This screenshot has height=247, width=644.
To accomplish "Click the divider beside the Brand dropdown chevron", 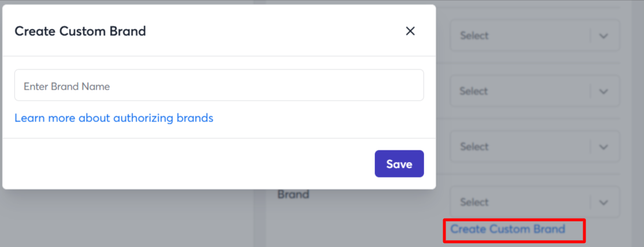I will coord(590,202).
